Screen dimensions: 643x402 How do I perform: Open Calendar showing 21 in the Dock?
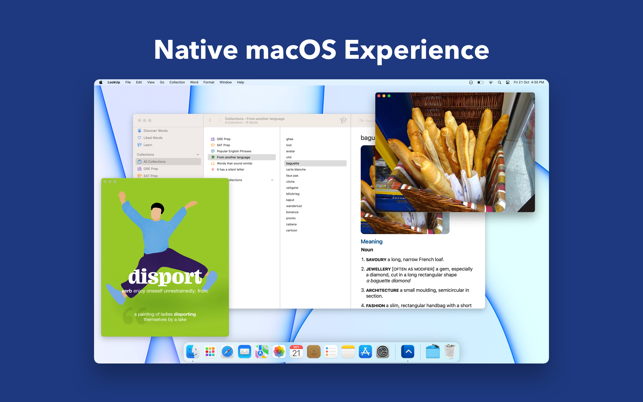pyautogui.click(x=296, y=352)
